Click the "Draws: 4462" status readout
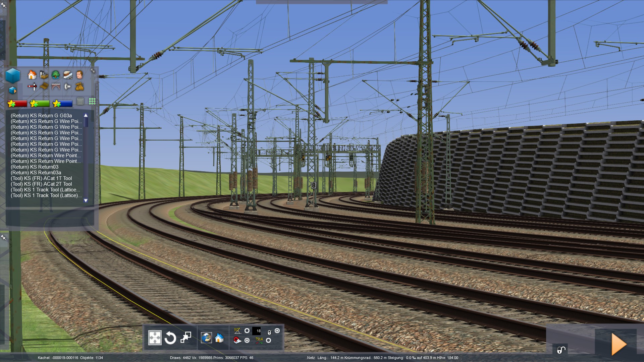The image size is (644, 362). pyautogui.click(x=180, y=358)
